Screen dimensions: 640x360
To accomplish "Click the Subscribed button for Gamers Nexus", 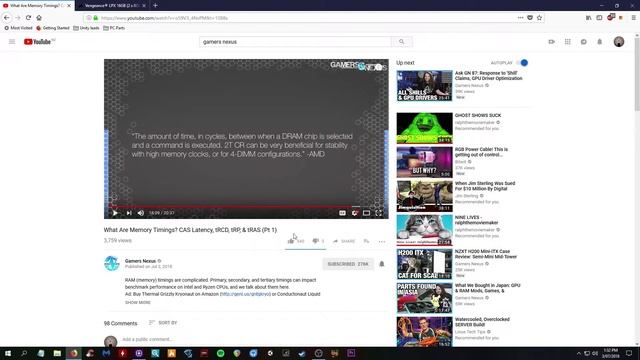I will 348,264.
